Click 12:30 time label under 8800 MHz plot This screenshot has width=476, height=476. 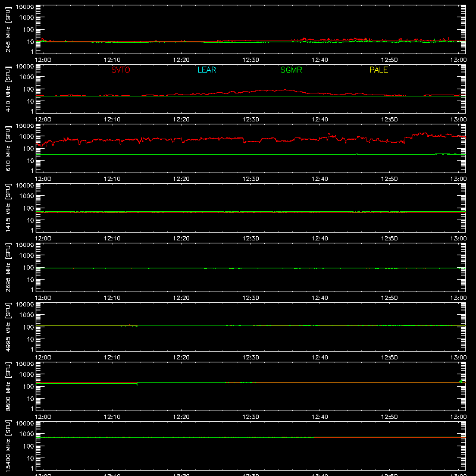pos(250,417)
